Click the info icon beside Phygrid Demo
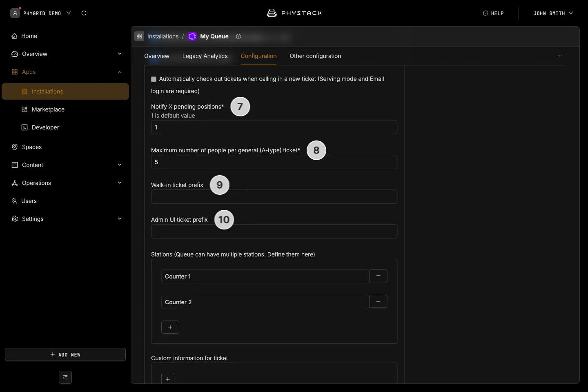This screenshot has height=392, width=588. (x=84, y=13)
